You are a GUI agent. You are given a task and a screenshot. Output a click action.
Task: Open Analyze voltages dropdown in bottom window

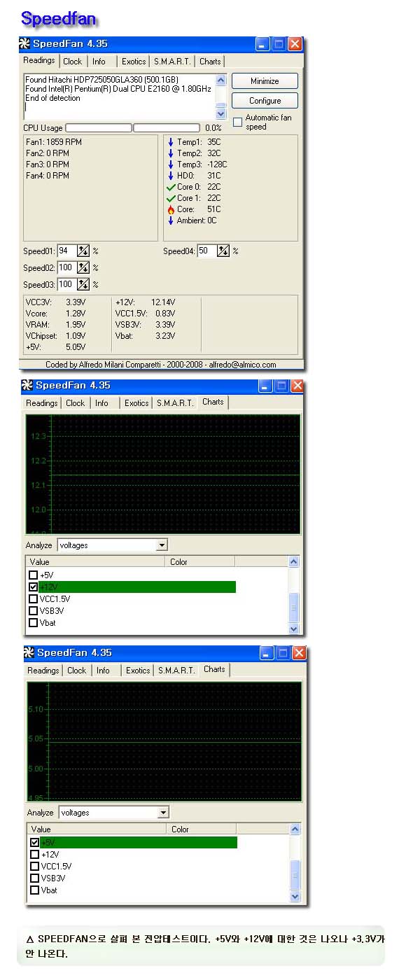click(x=163, y=813)
